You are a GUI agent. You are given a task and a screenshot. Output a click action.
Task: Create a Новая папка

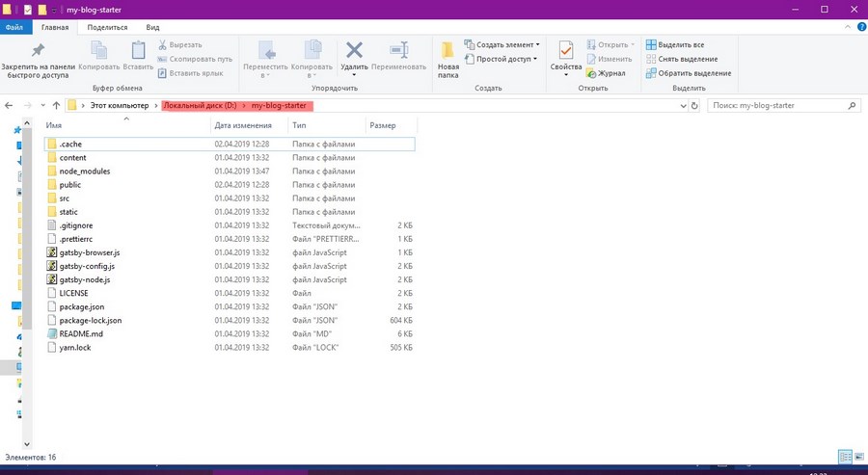point(448,59)
